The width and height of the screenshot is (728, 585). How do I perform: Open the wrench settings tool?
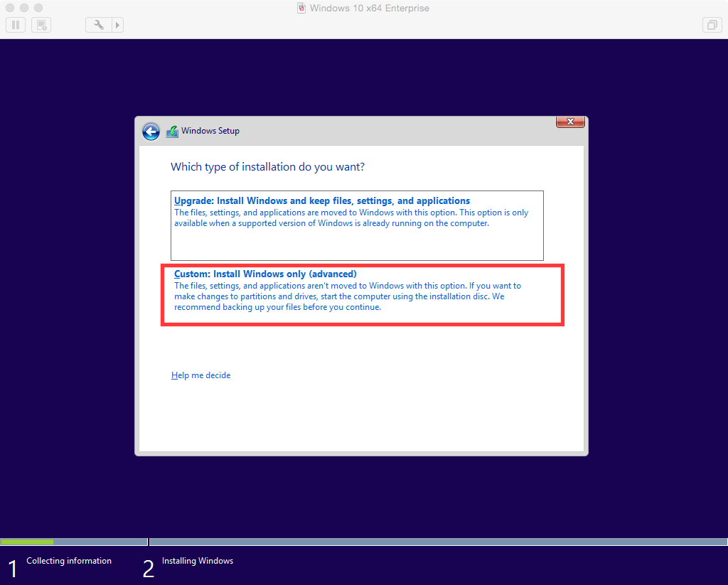click(98, 25)
